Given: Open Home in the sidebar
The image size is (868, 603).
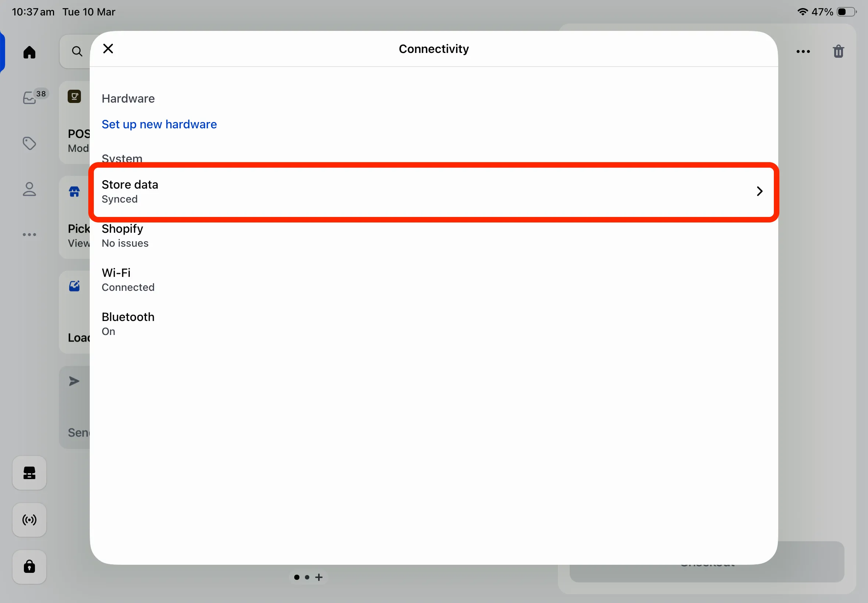Looking at the screenshot, I should (29, 52).
